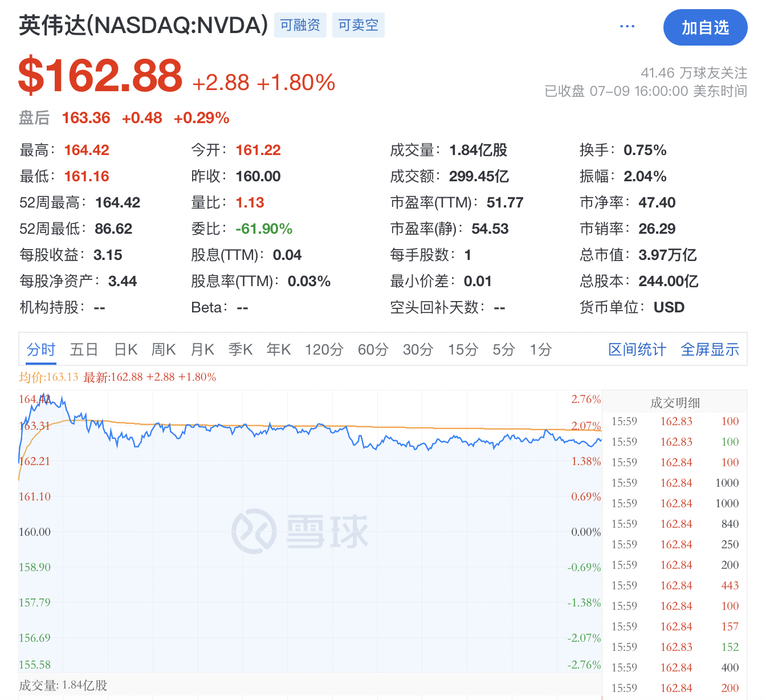
Task: Click the 委比 value -61.90%
Action: point(264,229)
